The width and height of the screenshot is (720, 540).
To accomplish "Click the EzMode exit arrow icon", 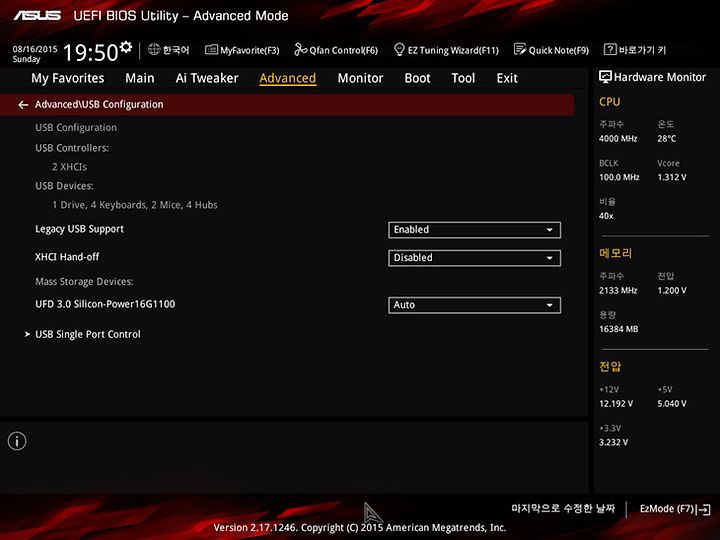I will pos(703,509).
